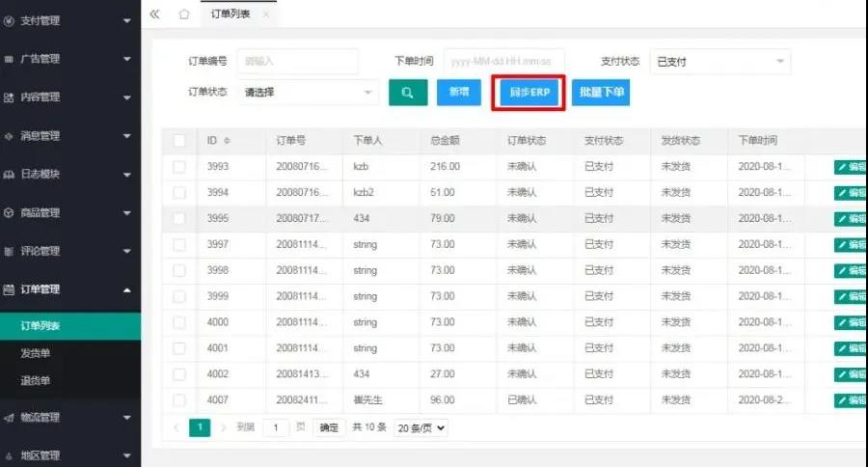868x467 pixels.
Task: Expand the 内容管理 menu arrow
Action: [127, 97]
